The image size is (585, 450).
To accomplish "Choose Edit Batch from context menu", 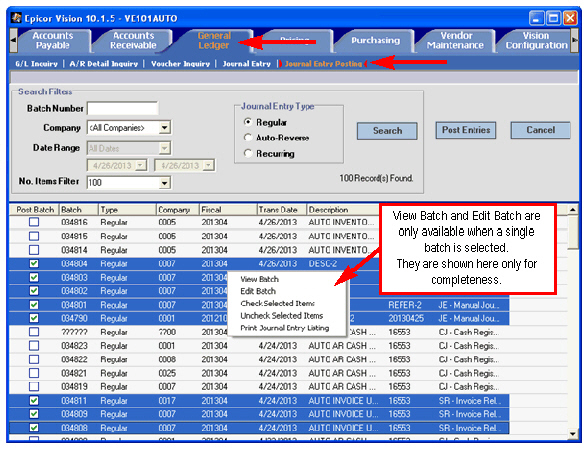I will pos(258,291).
